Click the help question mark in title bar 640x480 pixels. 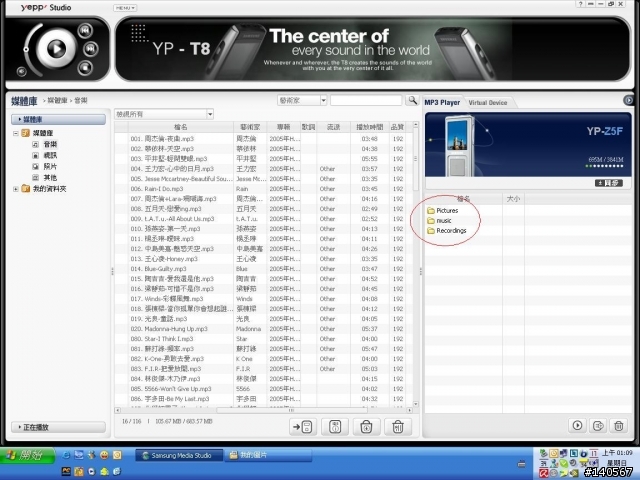point(580,4)
